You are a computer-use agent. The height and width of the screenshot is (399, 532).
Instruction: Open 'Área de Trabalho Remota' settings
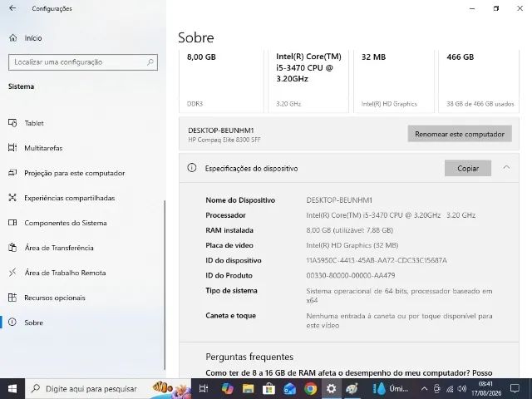(x=65, y=273)
